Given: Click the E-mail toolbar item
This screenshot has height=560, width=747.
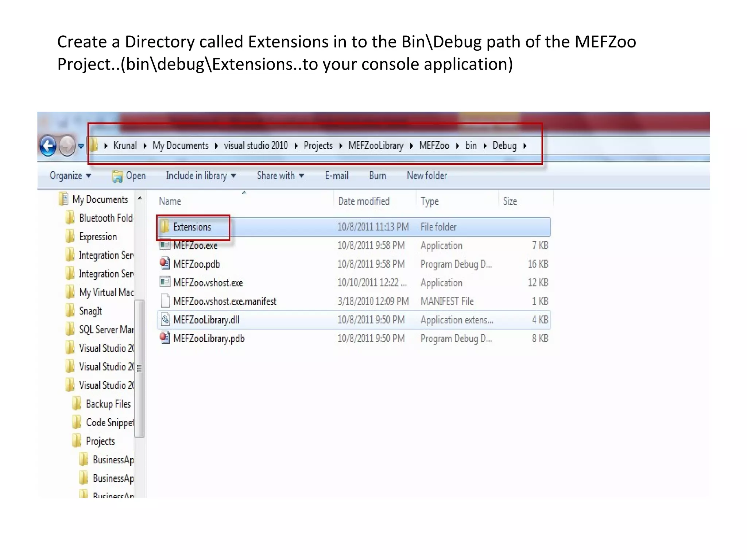Looking at the screenshot, I should pyautogui.click(x=336, y=176).
